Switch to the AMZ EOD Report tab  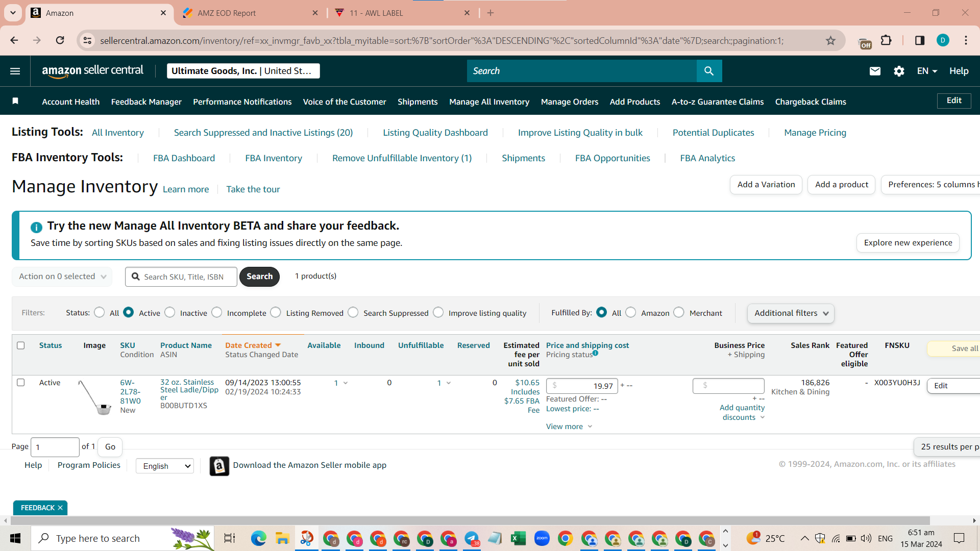250,13
